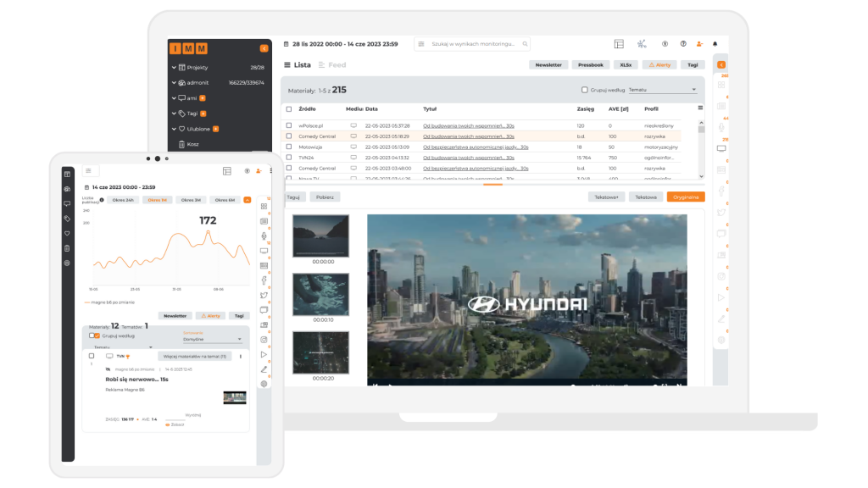Click the Pressbook button

pyautogui.click(x=591, y=64)
